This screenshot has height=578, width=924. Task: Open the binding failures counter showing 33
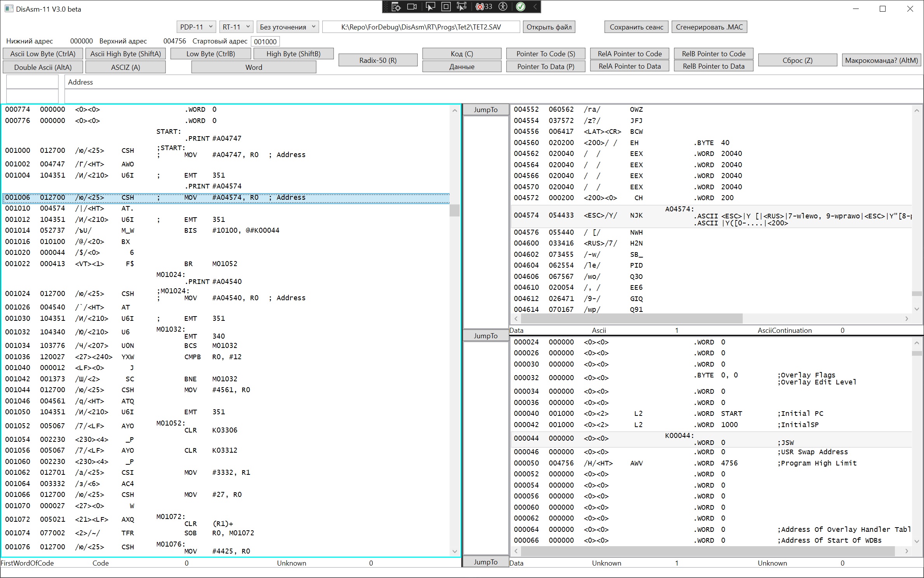484,7
